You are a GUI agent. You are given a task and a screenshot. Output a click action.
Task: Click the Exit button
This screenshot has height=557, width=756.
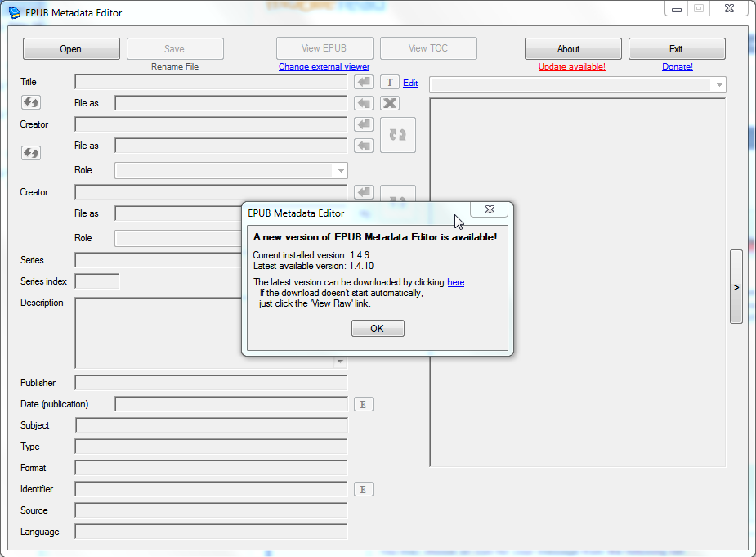[x=677, y=49]
